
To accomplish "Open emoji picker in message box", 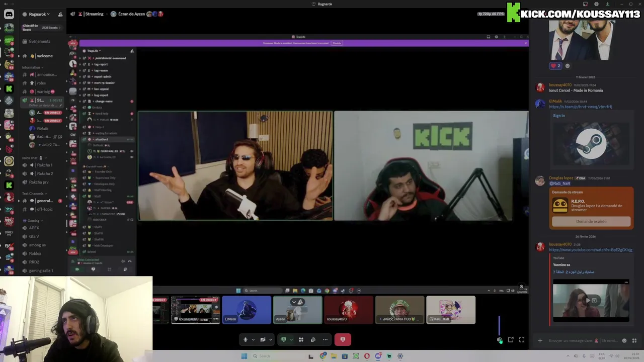I will (x=624, y=340).
